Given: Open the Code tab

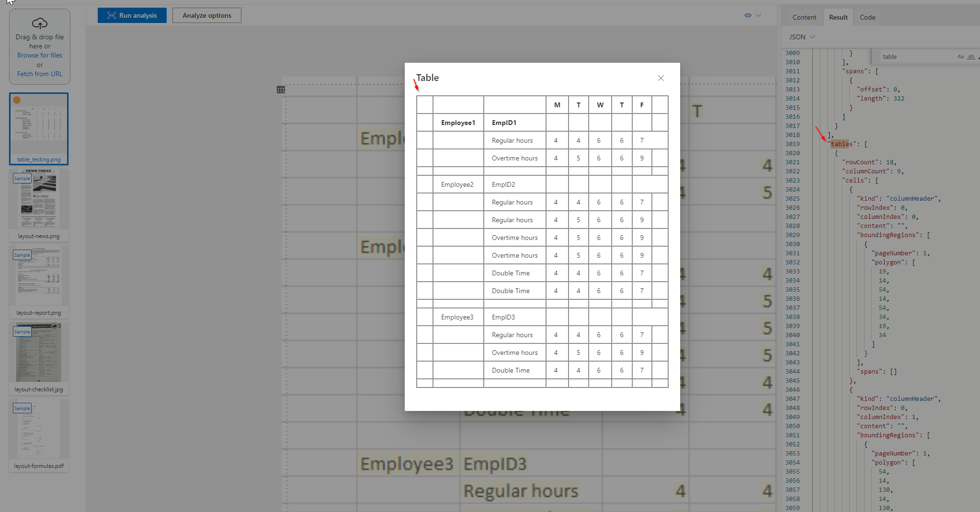Looking at the screenshot, I should click(x=867, y=17).
